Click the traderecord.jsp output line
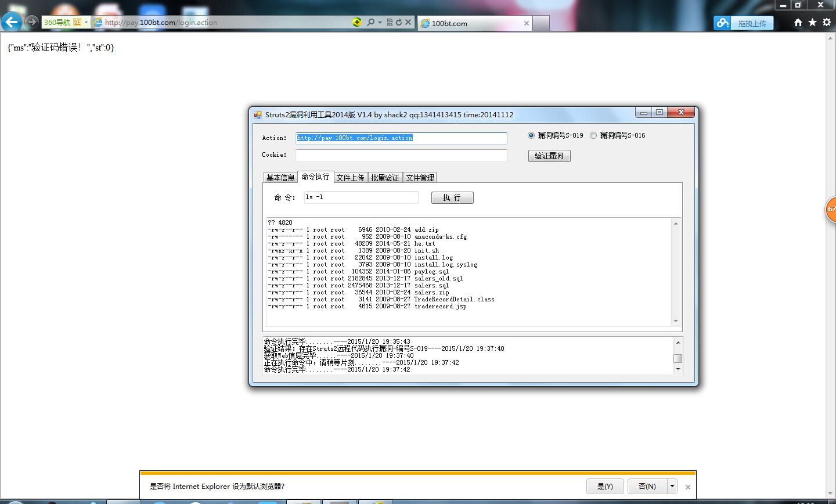The width and height of the screenshot is (836, 504). 367,307
